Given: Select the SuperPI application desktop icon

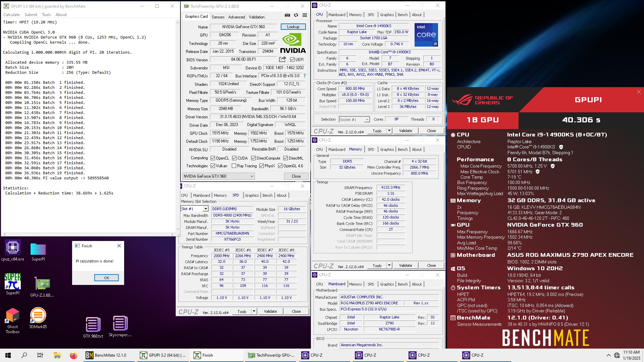Looking at the screenshot, I should pyautogui.click(x=13, y=284).
